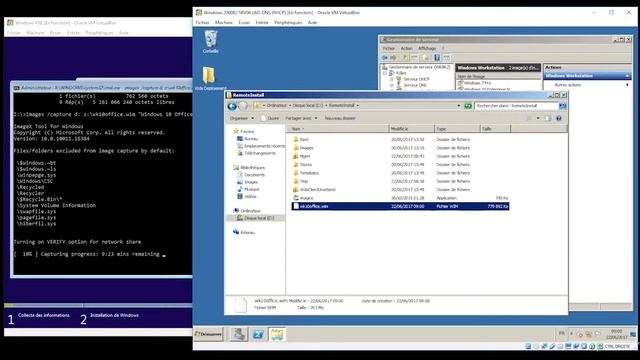Click help icon in Server Manager toolbar
The width and height of the screenshot is (640, 360).
click(x=437, y=58)
